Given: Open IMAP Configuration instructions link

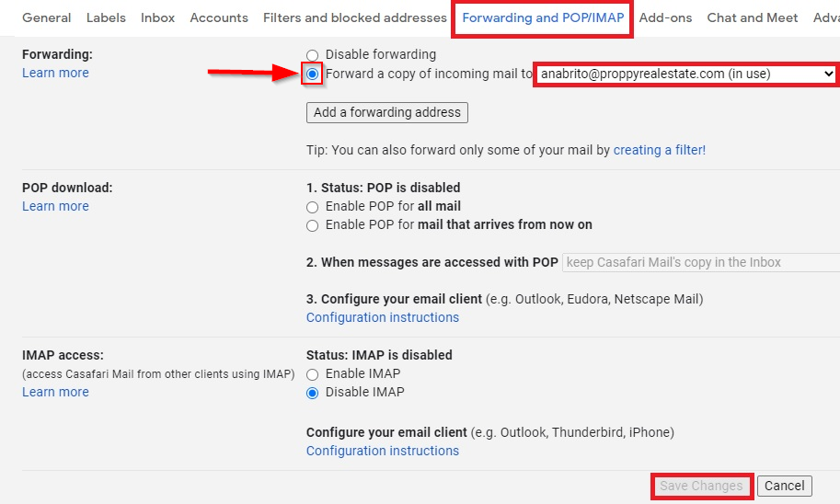Looking at the screenshot, I should click(x=383, y=451).
